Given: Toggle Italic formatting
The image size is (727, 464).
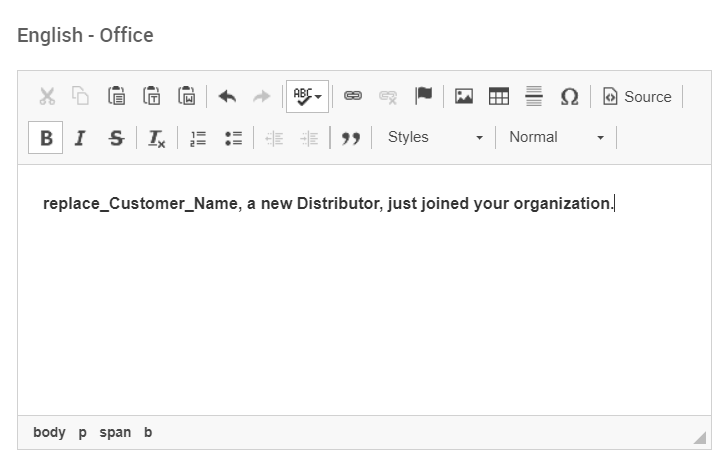Looking at the screenshot, I should 80,138.
